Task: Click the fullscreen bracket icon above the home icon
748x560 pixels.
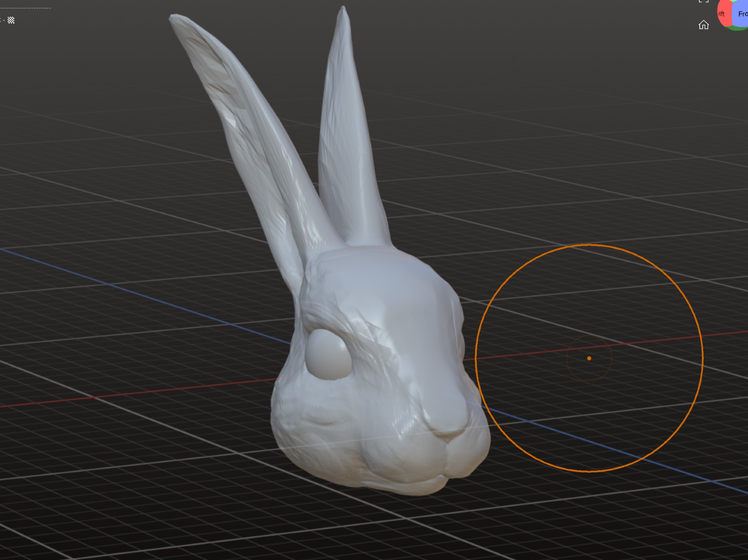Action: click(703, 1)
